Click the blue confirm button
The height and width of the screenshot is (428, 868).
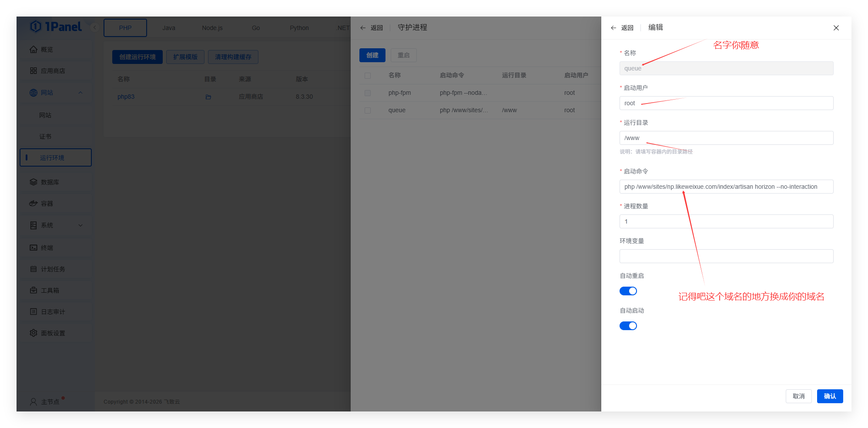point(830,396)
